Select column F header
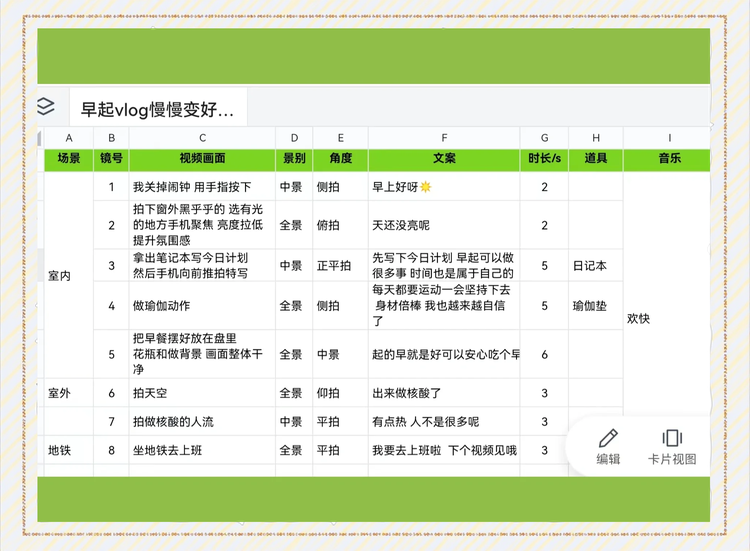This screenshot has height=551, width=750. [x=444, y=138]
